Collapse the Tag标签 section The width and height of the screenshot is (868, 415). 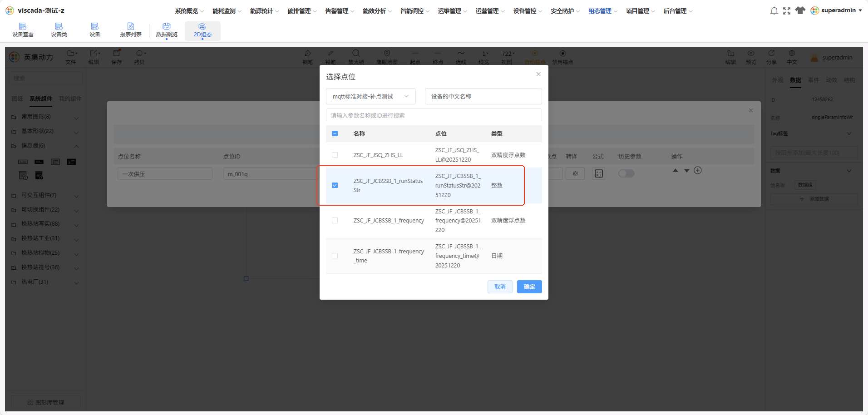(x=849, y=133)
